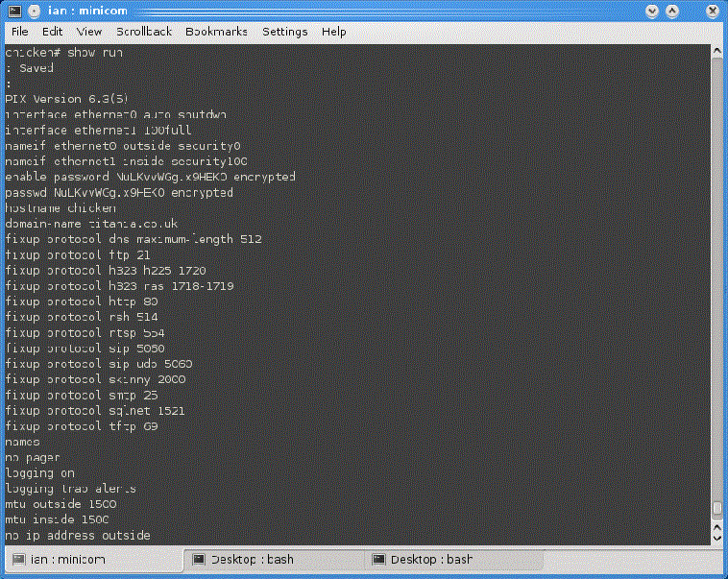The height and width of the screenshot is (579, 728).
Task: Click the round pin icon in the title bar
Action: (x=34, y=11)
